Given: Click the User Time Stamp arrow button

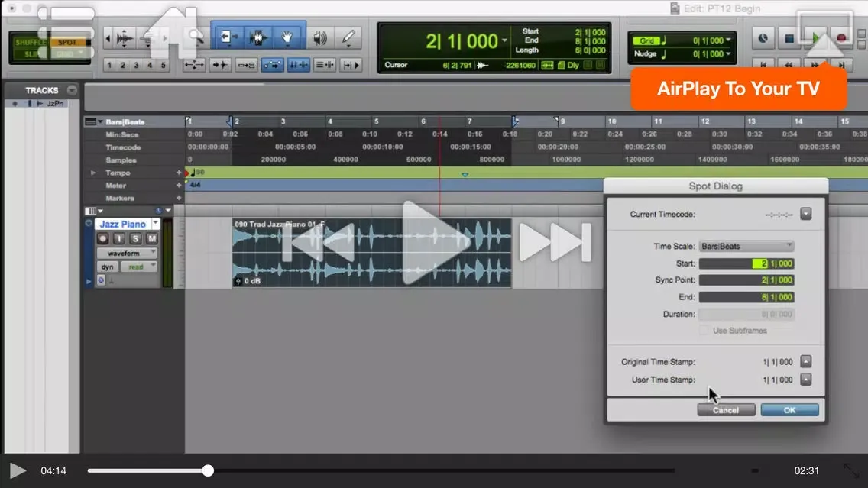Looking at the screenshot, I should click(x=805, y=380).
